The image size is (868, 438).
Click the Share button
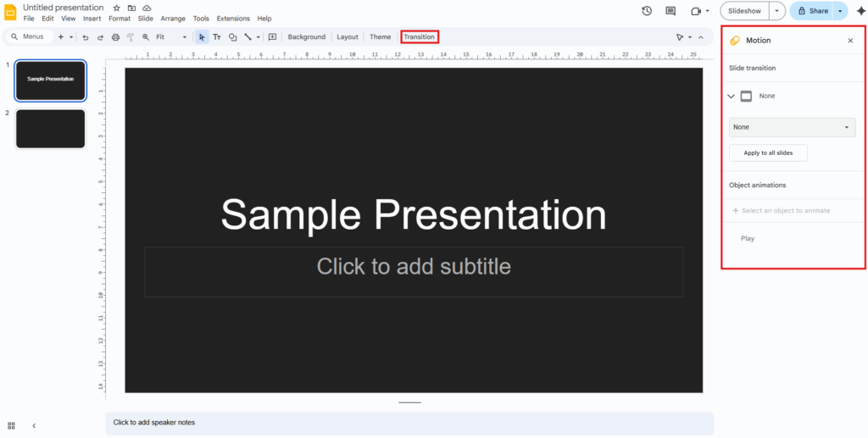(811, 11)
